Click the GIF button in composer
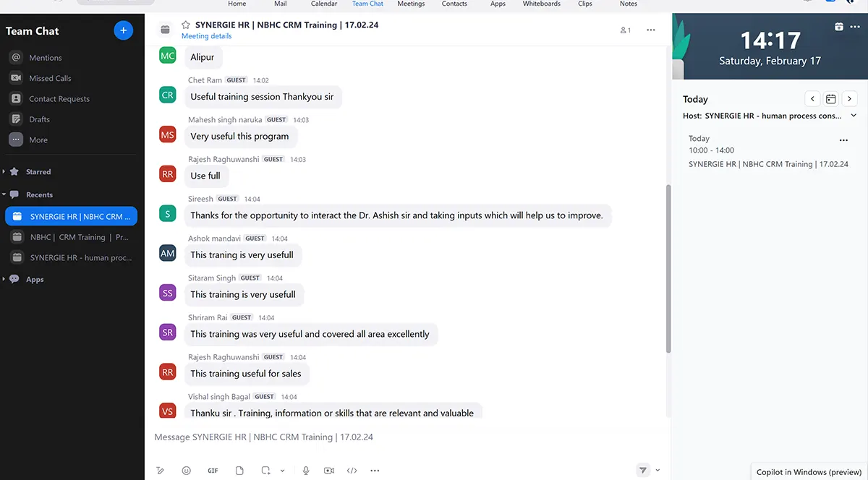The width and height of the screenshot is (868, 480). pyautogui.click(x=213, y=471)
